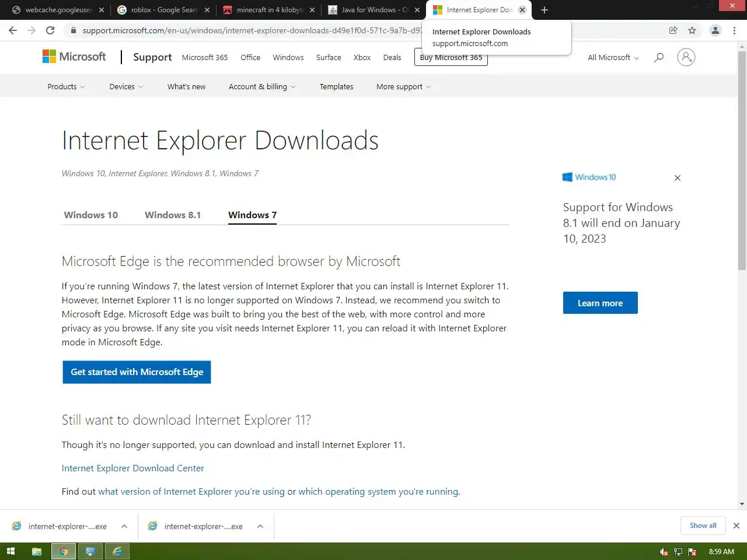Viewport: 747px width, 560px height.
Task: Click Show all downloads button
Action: click(x=703, y=526)
